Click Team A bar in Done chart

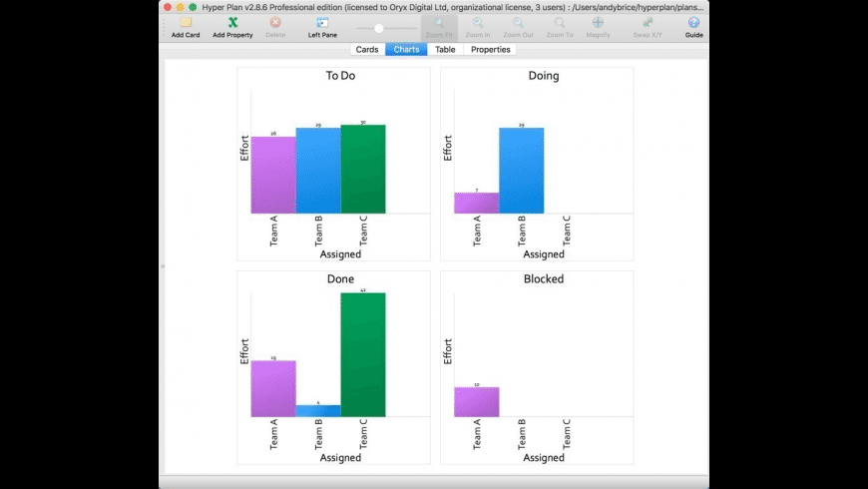pyautogui.click(x=273, y=389)
